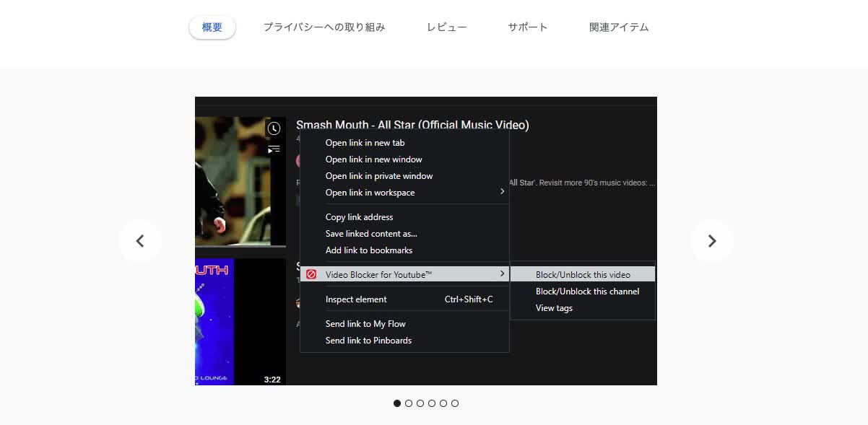The height and width of the screenshot is (425, 868).
Task: Click the watch later clock icon
Action: click(274, 129)
